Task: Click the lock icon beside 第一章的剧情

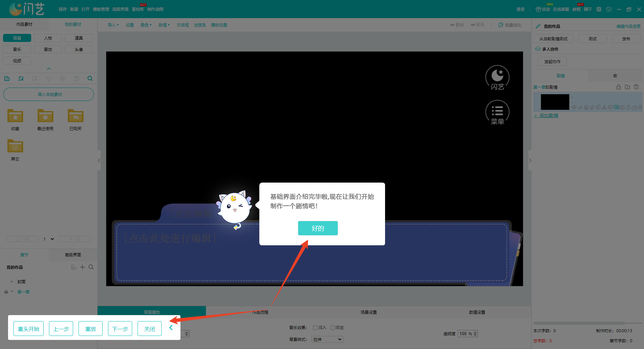Action: point(619,87)
